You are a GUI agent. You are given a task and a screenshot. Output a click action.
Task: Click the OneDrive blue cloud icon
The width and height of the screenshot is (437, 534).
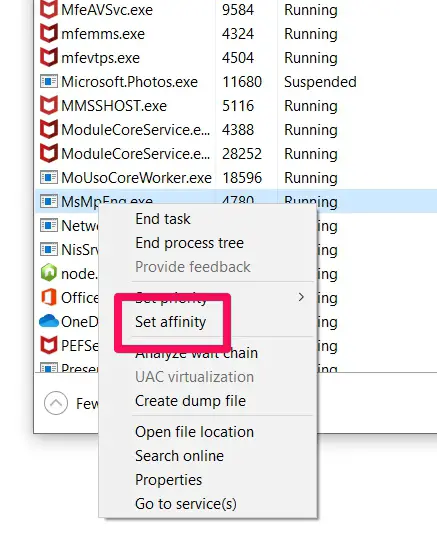tap(49, 321)
